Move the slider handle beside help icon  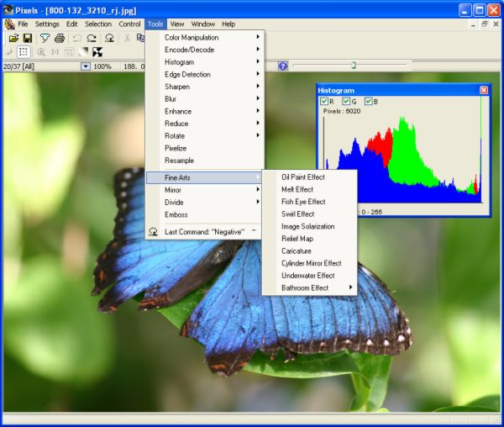(354, 66)
